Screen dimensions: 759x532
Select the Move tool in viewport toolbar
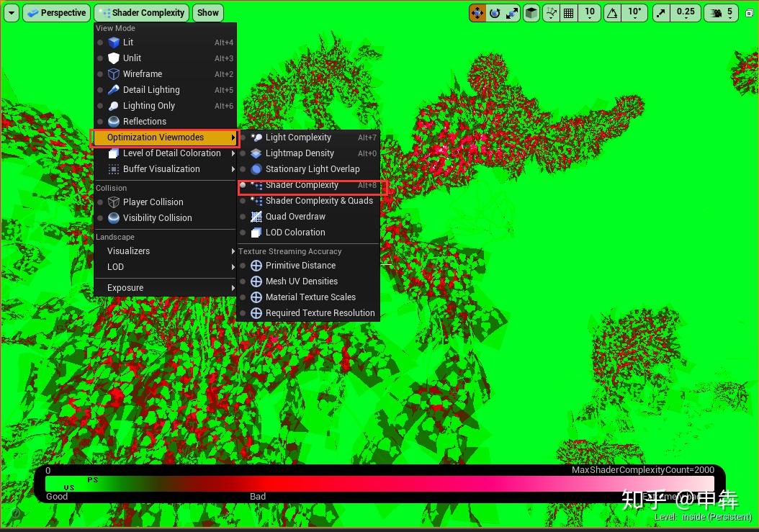(477, 13)
